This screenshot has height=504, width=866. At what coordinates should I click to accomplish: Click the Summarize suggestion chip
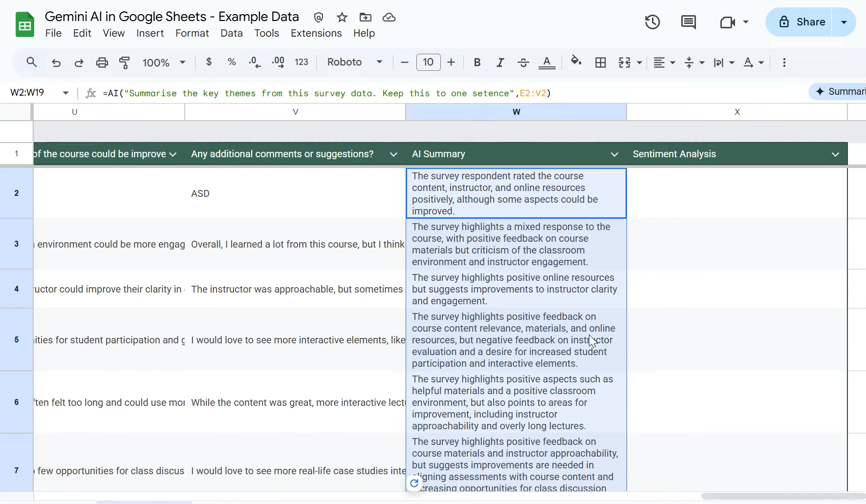[x=838, y=92]
